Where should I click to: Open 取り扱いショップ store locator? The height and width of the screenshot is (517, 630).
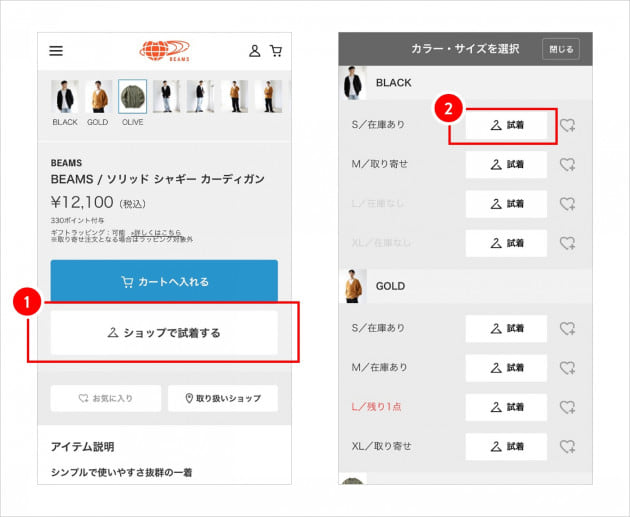(222, 398)
